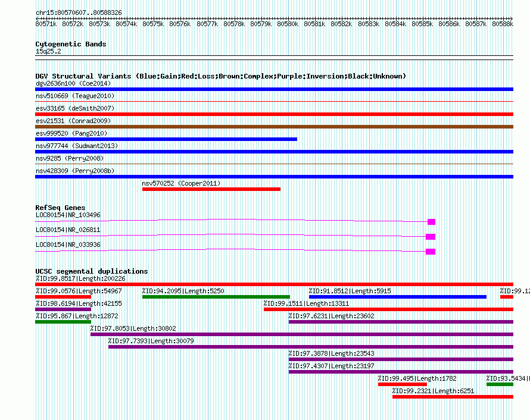Select the esv21531 (Conrad2009) brown complex bar

274,127
